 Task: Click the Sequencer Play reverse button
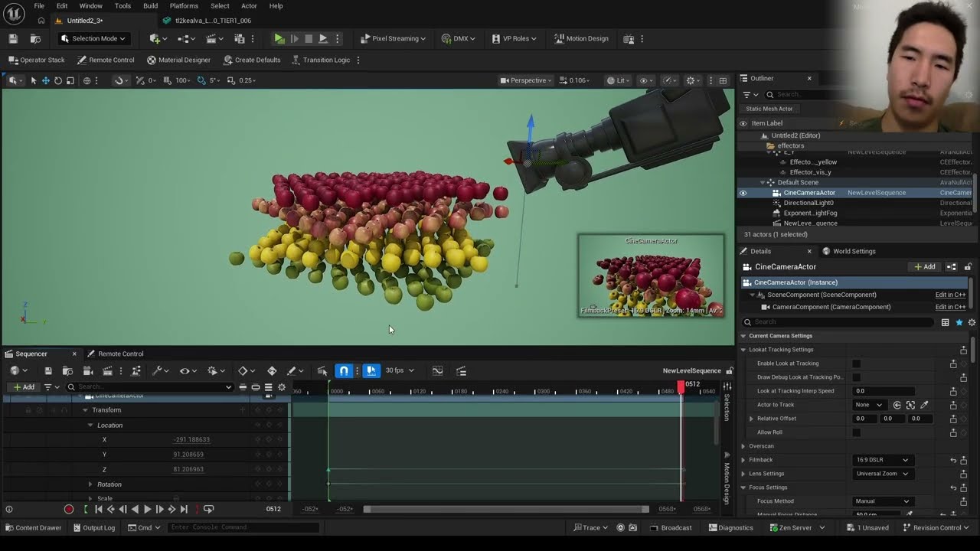(x=136, y=509)
